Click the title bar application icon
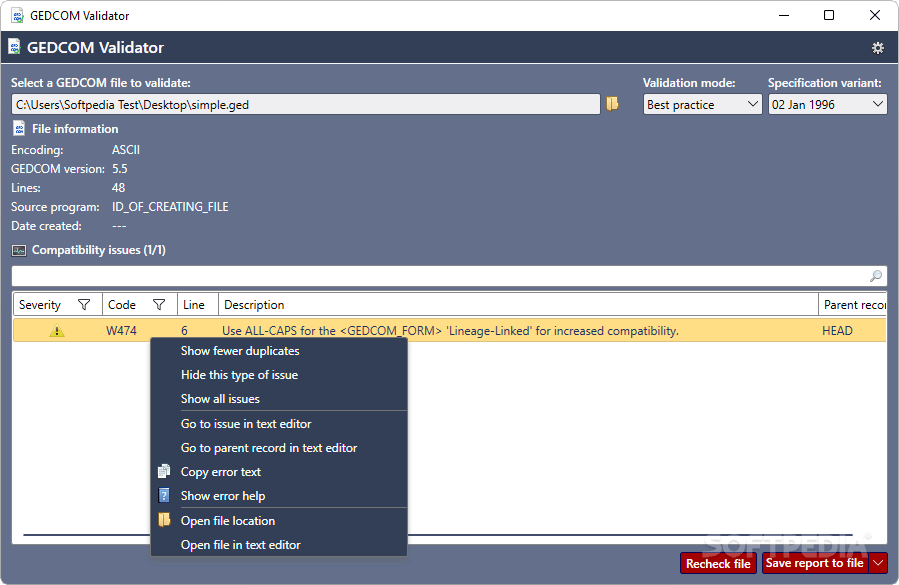This screenshot has width=899, height=585. [x=17, y=15]
